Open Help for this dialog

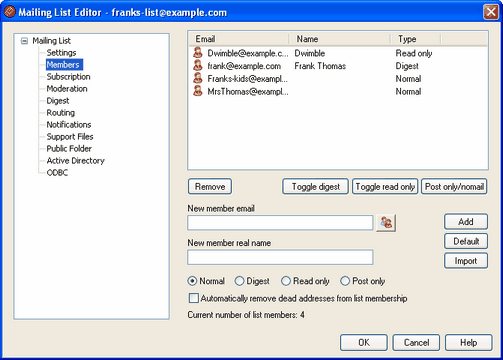(469, 343)
